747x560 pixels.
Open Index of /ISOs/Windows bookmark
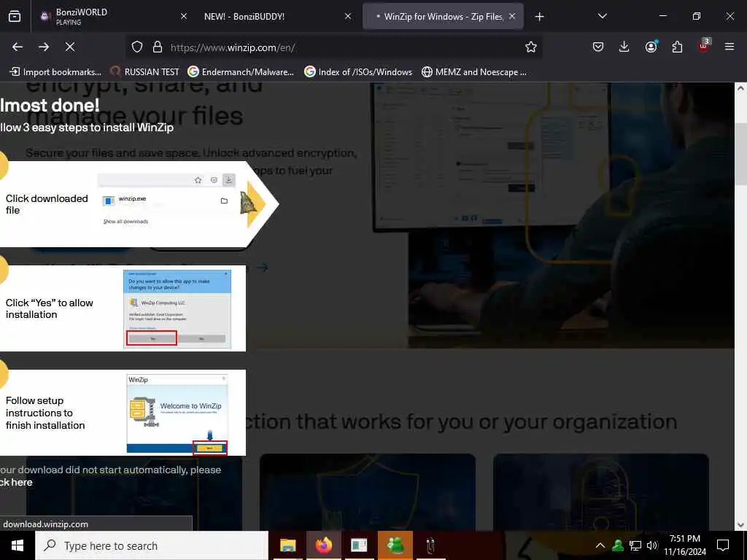[358, 72]
